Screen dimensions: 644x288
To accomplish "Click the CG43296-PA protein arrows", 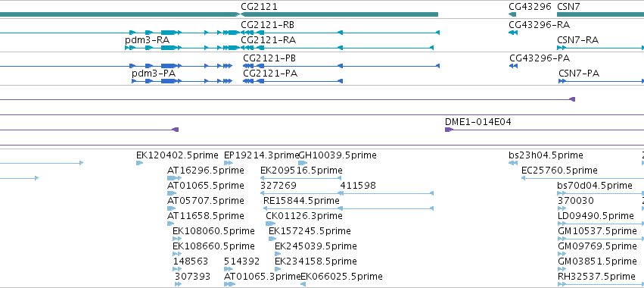I will point(513,66).
